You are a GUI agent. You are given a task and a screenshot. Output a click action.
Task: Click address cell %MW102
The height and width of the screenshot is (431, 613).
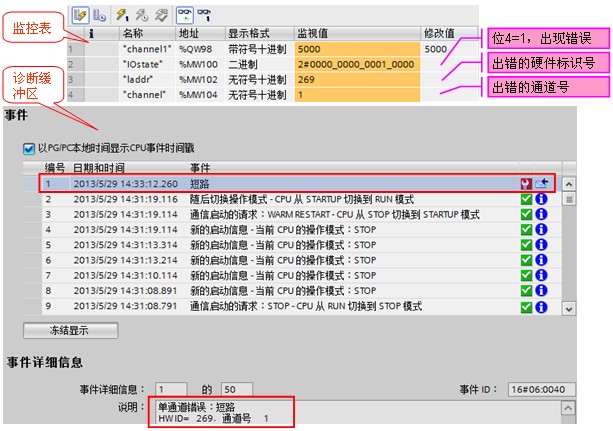coord(200,79)
